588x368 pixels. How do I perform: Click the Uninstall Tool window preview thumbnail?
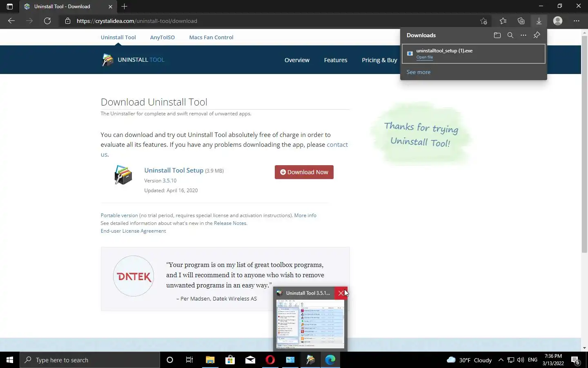[x=310, y=324]
